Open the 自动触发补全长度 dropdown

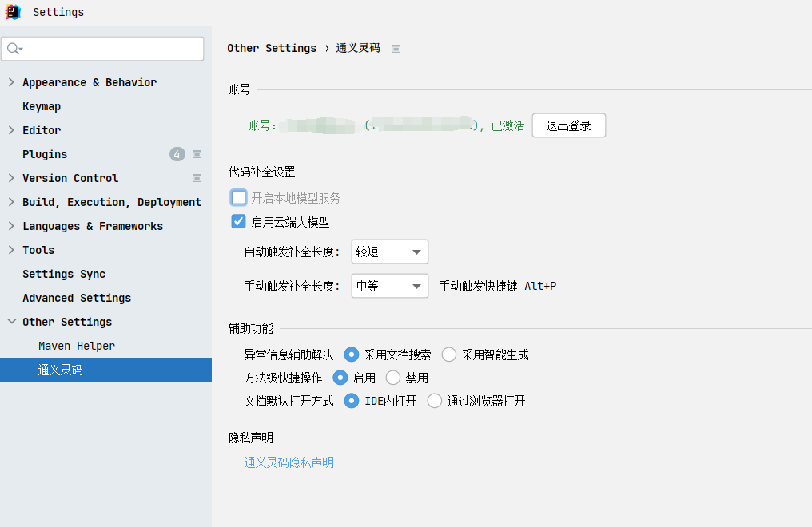(390, 252)
